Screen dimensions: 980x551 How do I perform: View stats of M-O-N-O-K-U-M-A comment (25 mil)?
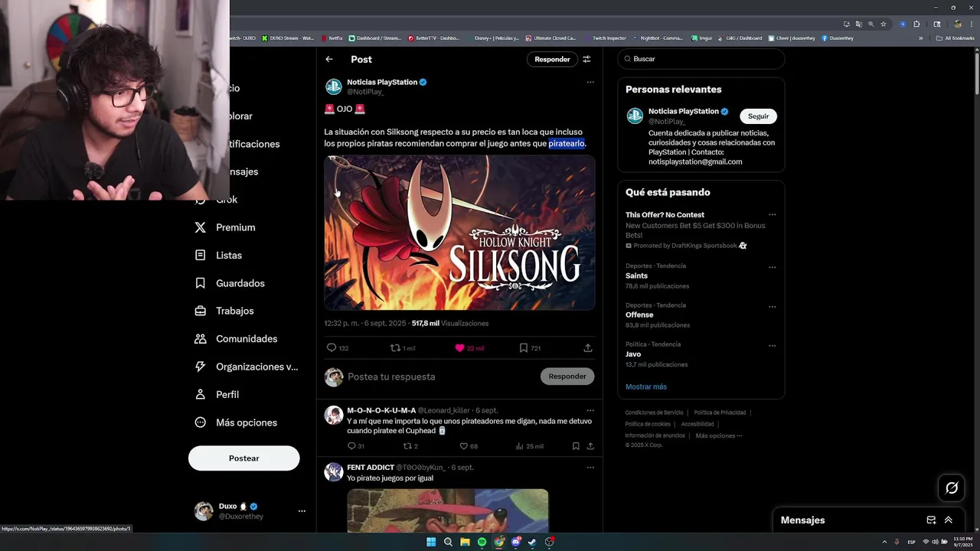(x=529, y=446)
